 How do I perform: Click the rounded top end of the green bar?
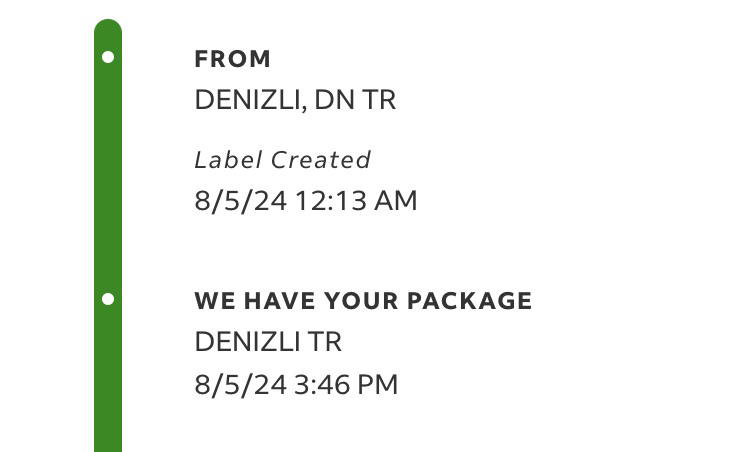pos(108,29)
